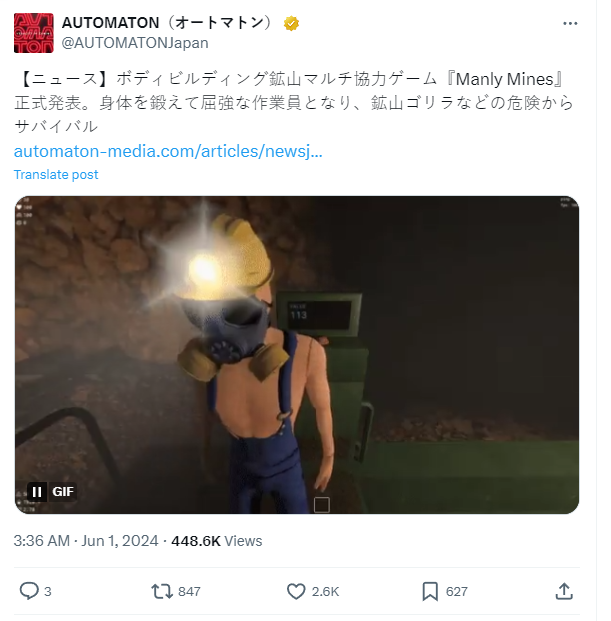The image size is (611, 621).
Task: Click the 2.6K likes count
Action: 325,592
